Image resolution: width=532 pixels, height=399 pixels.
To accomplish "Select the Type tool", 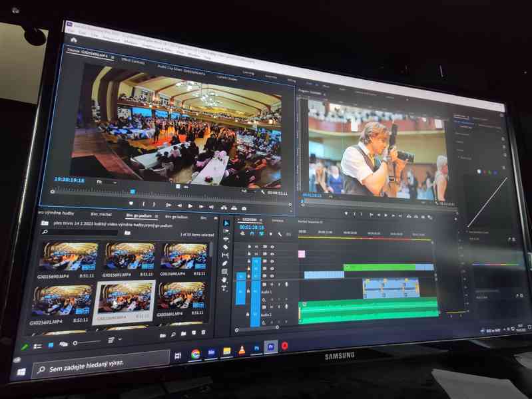I will pos(224,288).
